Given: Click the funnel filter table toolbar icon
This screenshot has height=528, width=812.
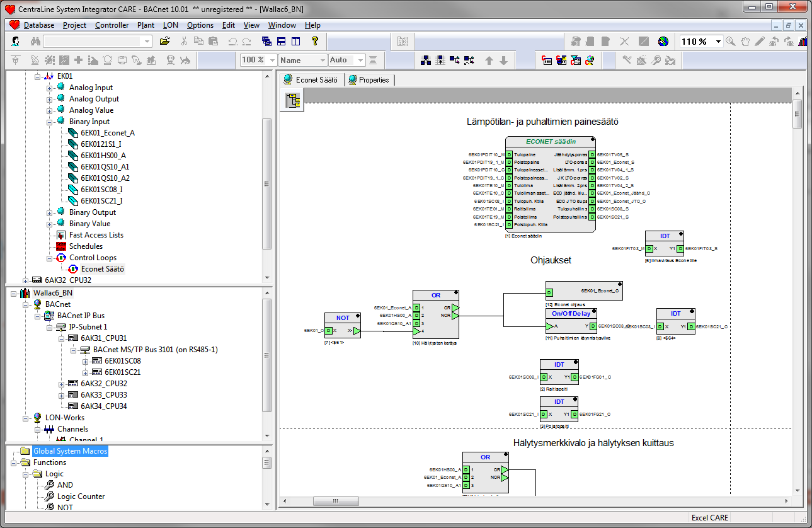Looking at the screenshot, I should pos(576,60).
